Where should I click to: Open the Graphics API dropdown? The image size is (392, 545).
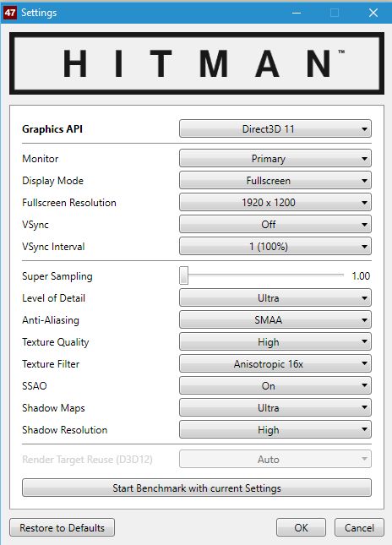pos(275,129)
